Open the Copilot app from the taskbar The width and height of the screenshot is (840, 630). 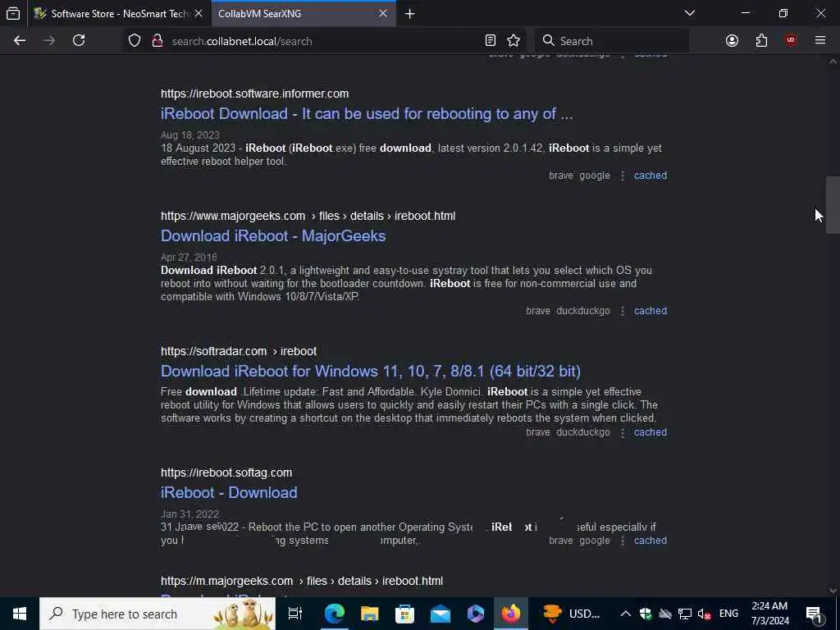[475, 614]
